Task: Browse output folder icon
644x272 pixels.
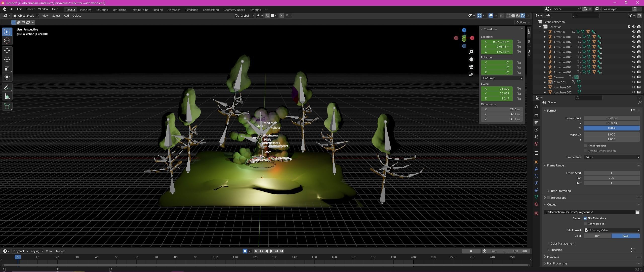Action: pos(637,212)
